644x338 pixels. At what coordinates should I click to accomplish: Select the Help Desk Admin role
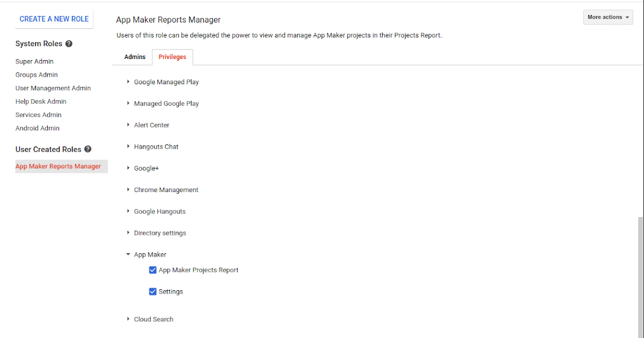tap(41, 101)
